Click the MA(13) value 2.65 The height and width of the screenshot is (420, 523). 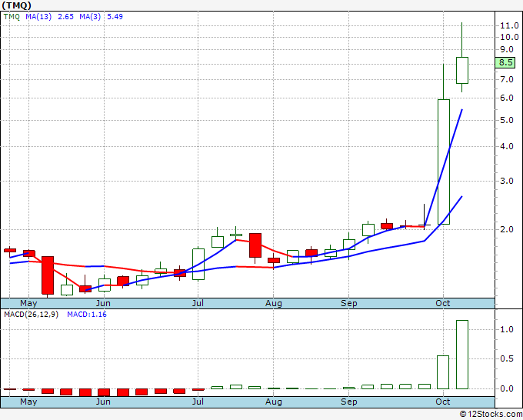tap(65, 17)
